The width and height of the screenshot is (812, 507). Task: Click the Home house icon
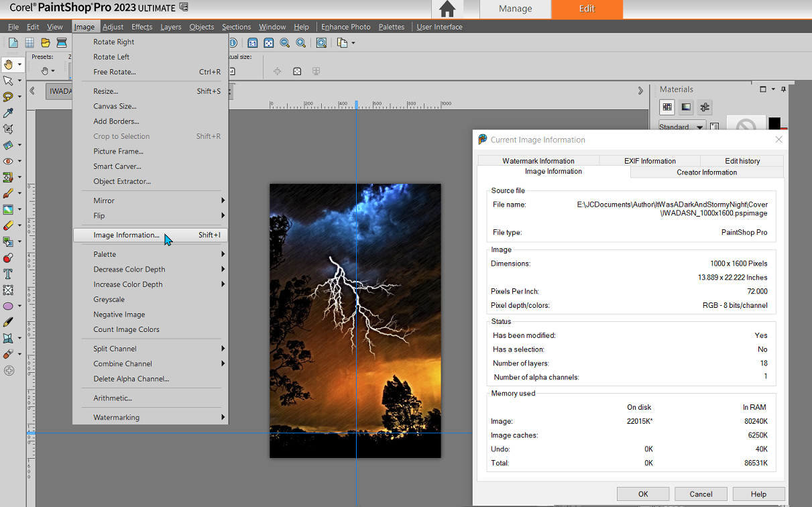pyautogui.click(x=447, y=9)
